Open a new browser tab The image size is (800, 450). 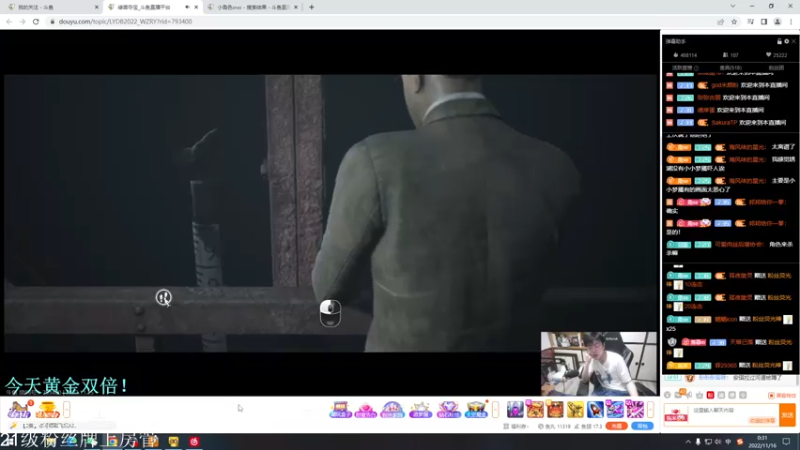(x=311, y=7)
